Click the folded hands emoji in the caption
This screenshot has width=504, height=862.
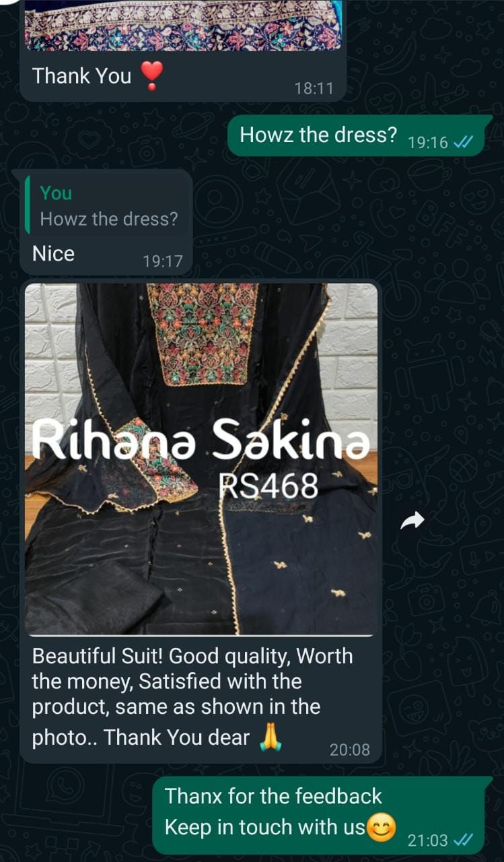270,737
